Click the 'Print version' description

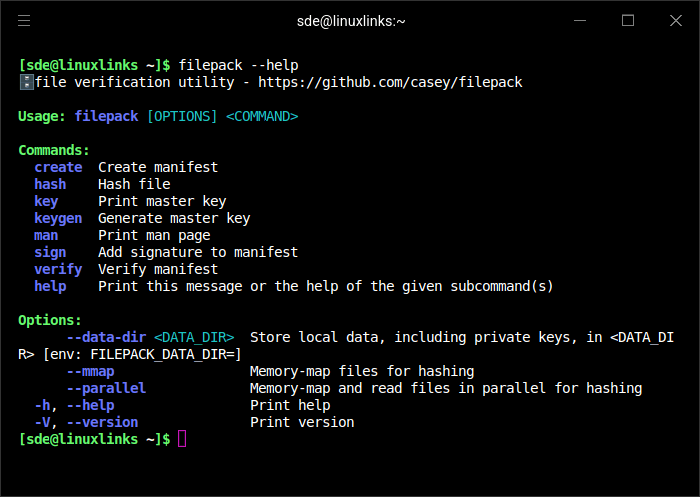[x=302, y=422]
